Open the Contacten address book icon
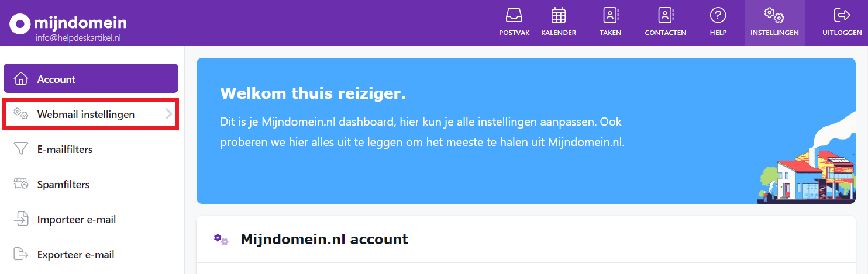Image resolution: width=868 pixels, height=274 pixels. (x=666, y=15)
